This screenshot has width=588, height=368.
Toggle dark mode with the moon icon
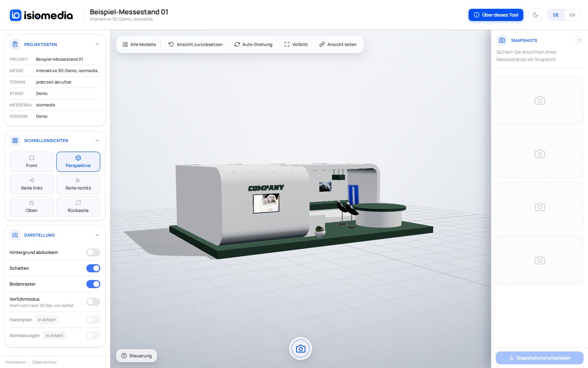pos(535,15)
